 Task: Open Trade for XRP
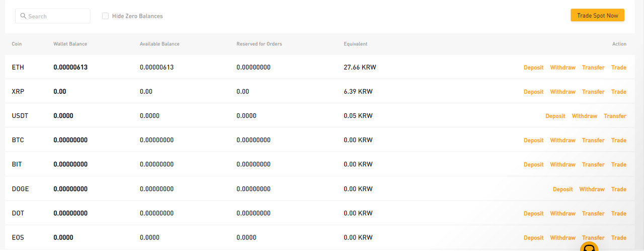click(618, 92)
